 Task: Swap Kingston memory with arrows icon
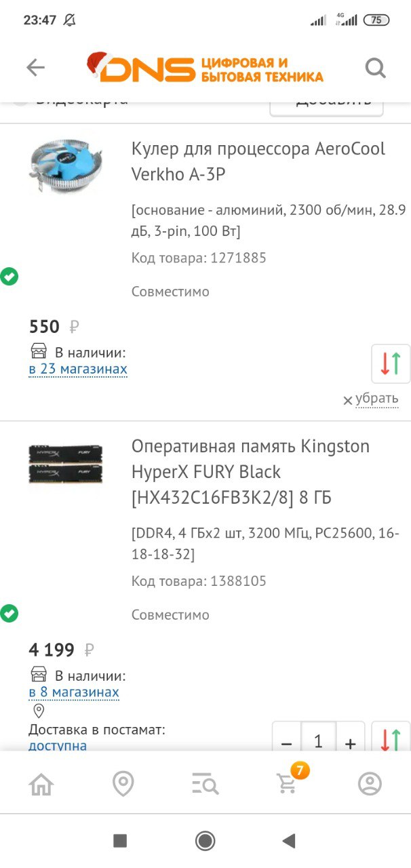tap(391, 739)
